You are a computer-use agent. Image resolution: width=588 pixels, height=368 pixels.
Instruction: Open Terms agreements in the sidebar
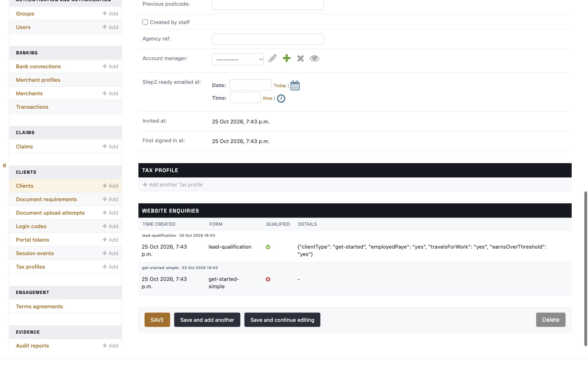point(39,306)
